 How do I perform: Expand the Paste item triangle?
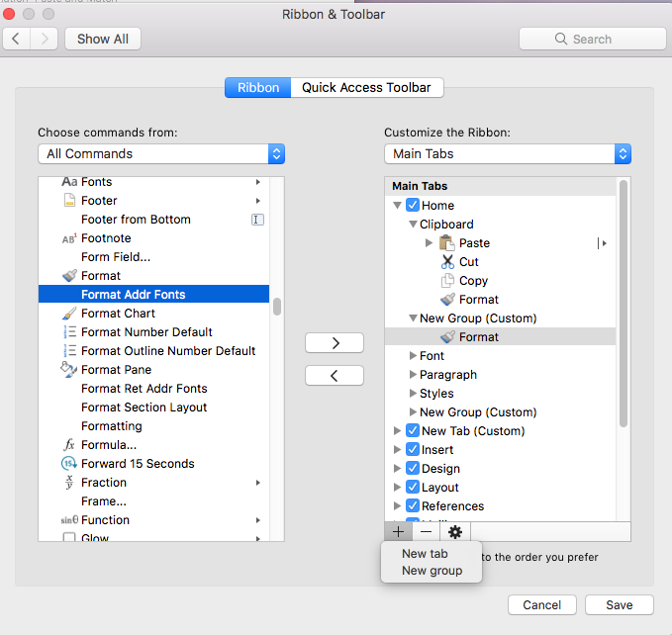coord(429,242)
